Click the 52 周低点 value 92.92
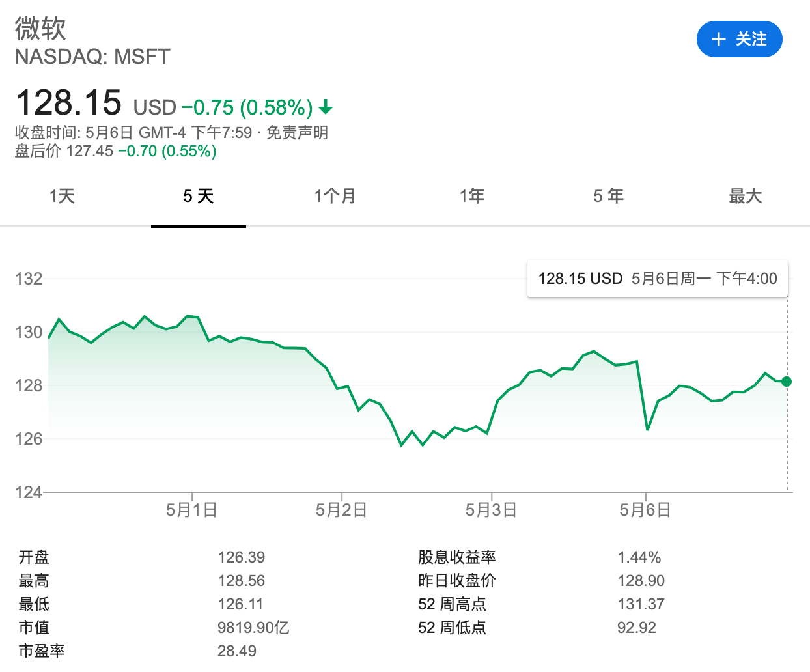 637,628
